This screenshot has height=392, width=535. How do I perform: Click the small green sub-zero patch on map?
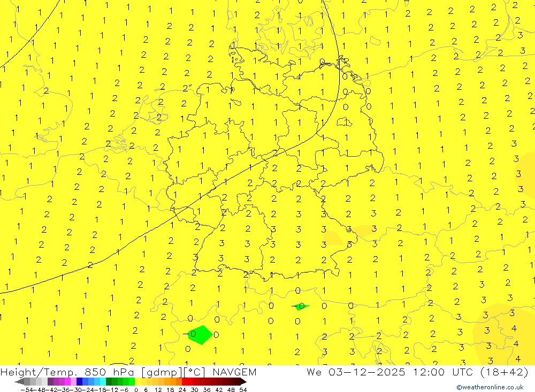pyautogui.click(x=302, y=306)
